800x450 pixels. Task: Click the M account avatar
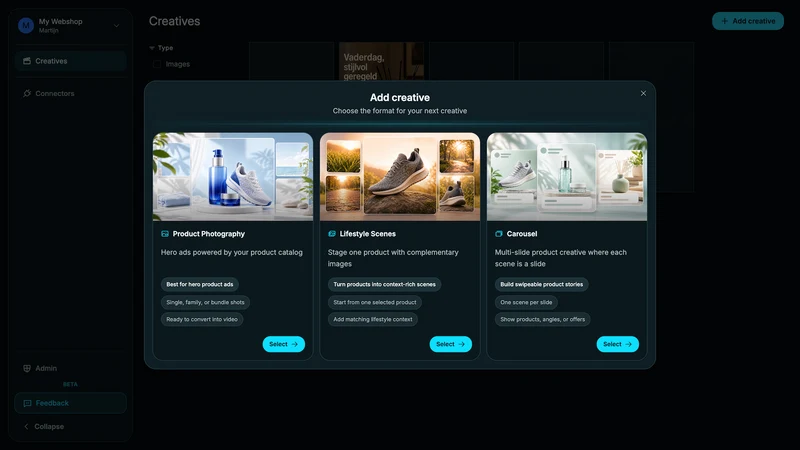[x=26, y=25]
